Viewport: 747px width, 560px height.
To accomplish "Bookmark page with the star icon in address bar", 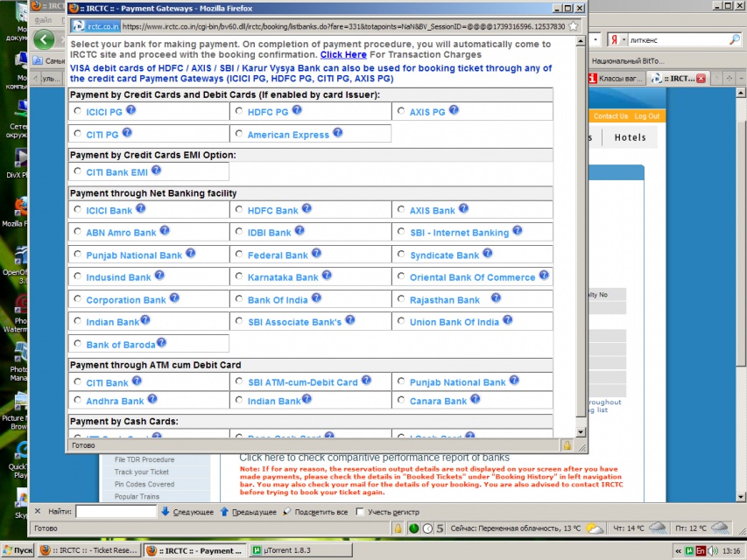I will (x=573, y=26).
